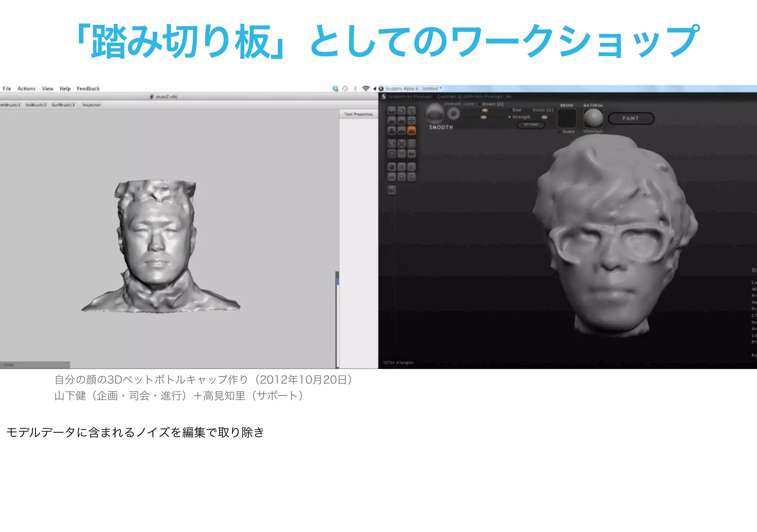Click the Reduce Selected icon
Viewport: 757px width, 532px height.
[x=401, y=144]
